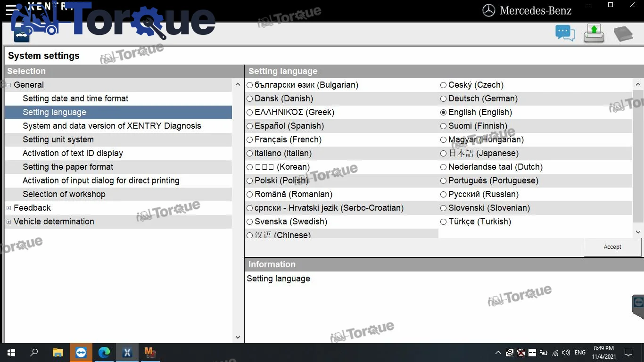Open Windows taskbar search

click(x=34, y=353)
